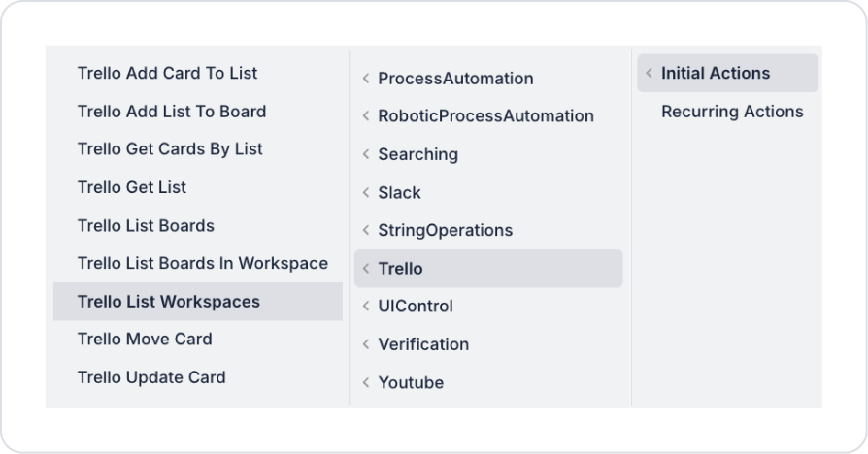Click the chevron next to Searching

click(366, 154)
